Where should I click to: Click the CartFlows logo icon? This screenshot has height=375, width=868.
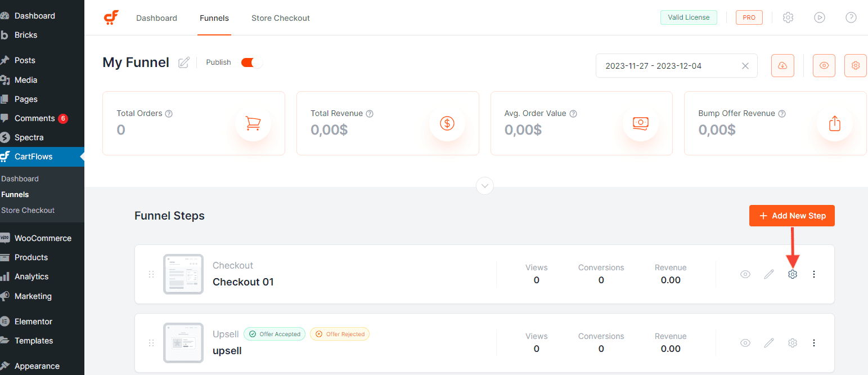tap(111, 17)
